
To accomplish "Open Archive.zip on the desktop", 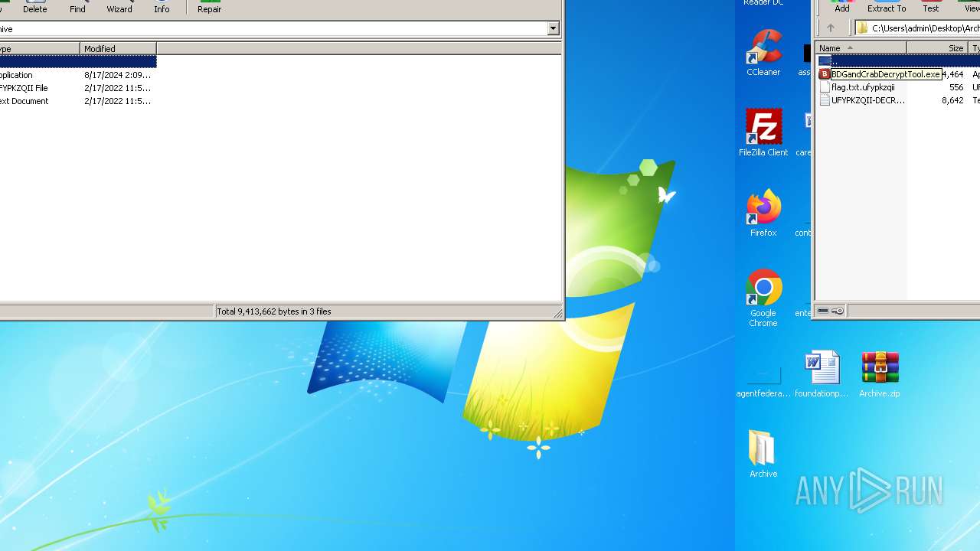I will [x=880, y=375].
